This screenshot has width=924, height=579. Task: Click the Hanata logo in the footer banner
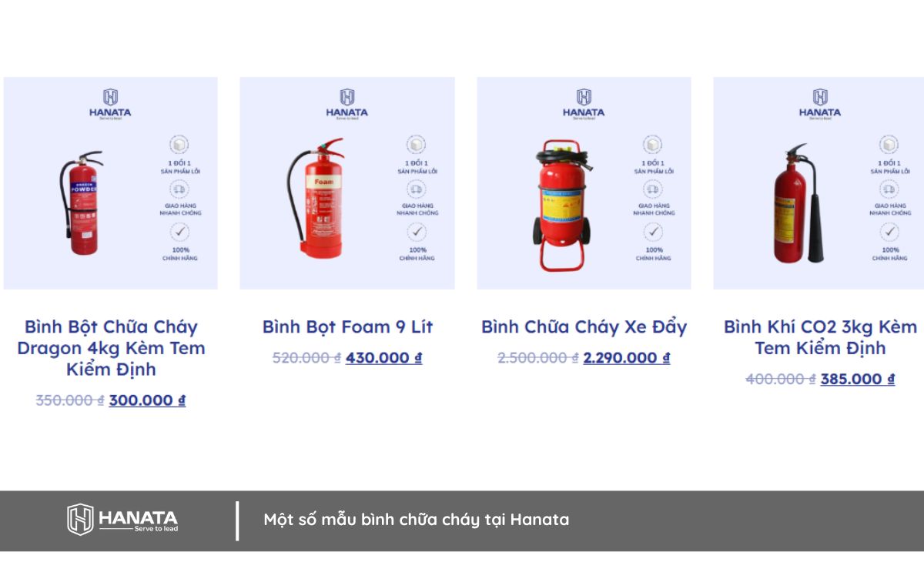(122, 520)
